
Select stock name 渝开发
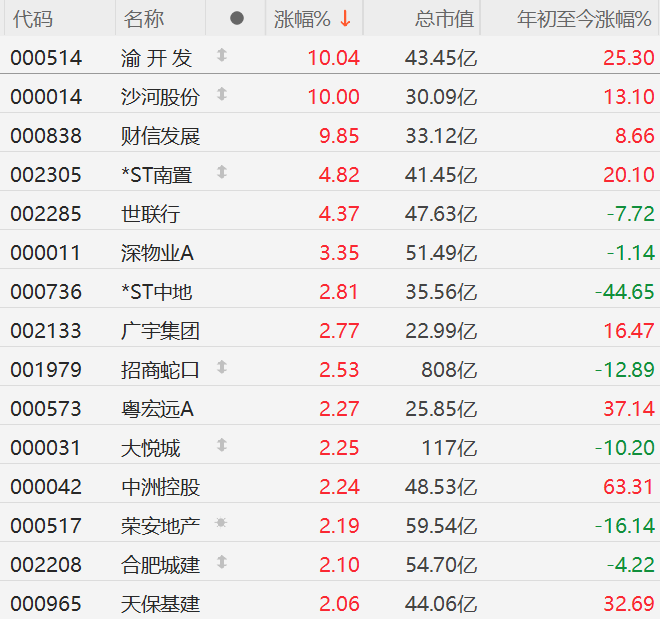(157, 58)
